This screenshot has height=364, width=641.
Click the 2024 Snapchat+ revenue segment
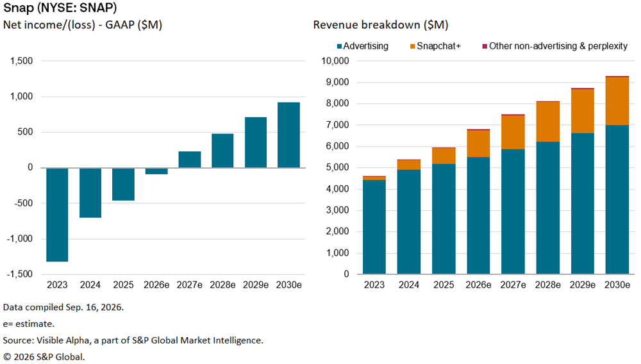[409, 165]
